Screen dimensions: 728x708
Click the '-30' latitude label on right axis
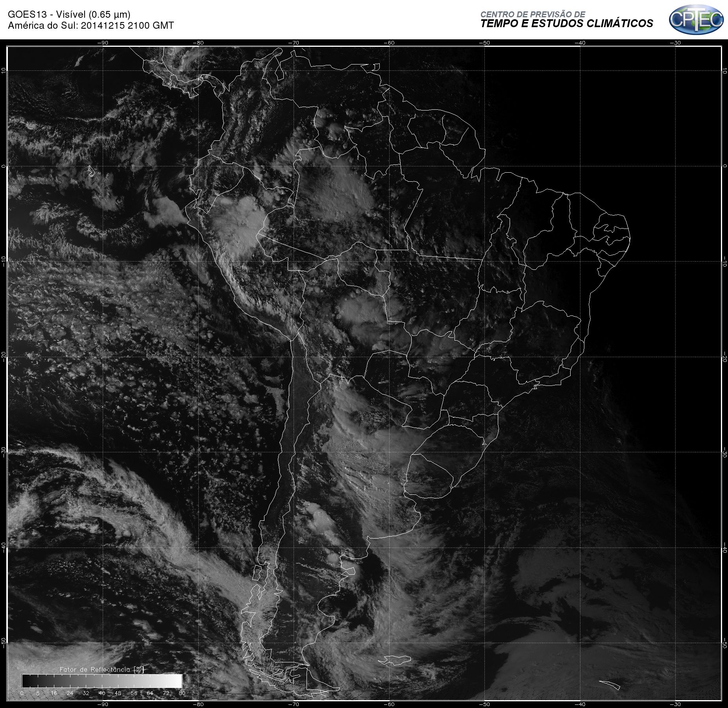point(724,452)
